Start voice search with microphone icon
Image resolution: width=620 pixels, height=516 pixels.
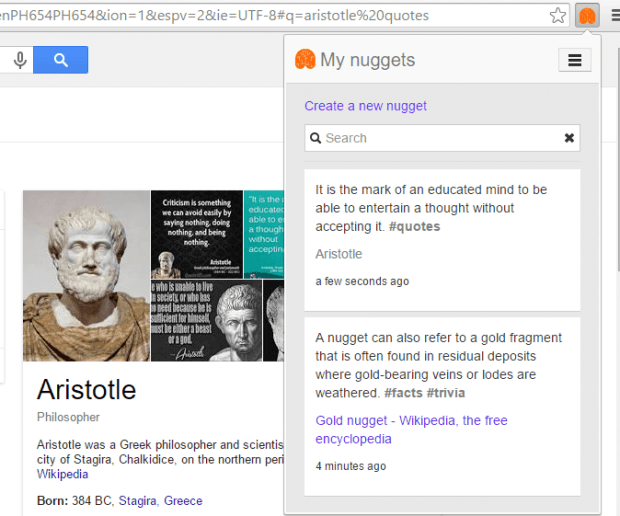point(20,60)
